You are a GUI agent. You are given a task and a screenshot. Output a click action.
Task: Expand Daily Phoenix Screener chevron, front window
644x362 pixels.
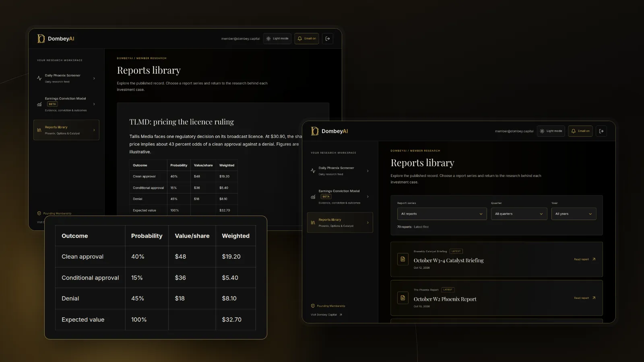pos(368,171)
